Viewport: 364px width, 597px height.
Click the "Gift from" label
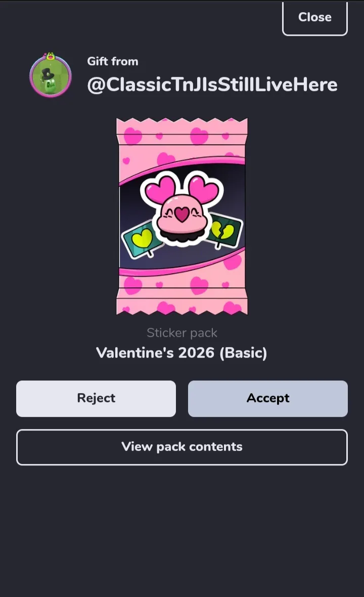pos(113,61)
